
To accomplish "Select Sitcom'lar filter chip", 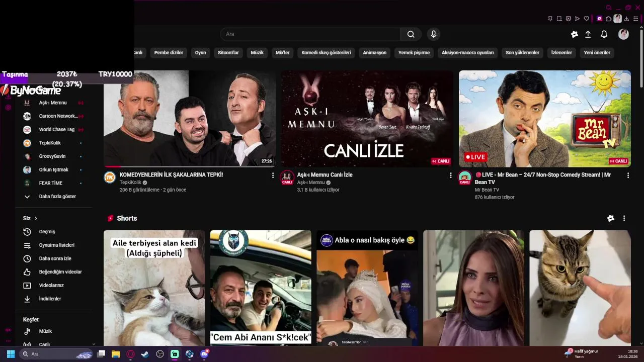I will tap(228, 52).
